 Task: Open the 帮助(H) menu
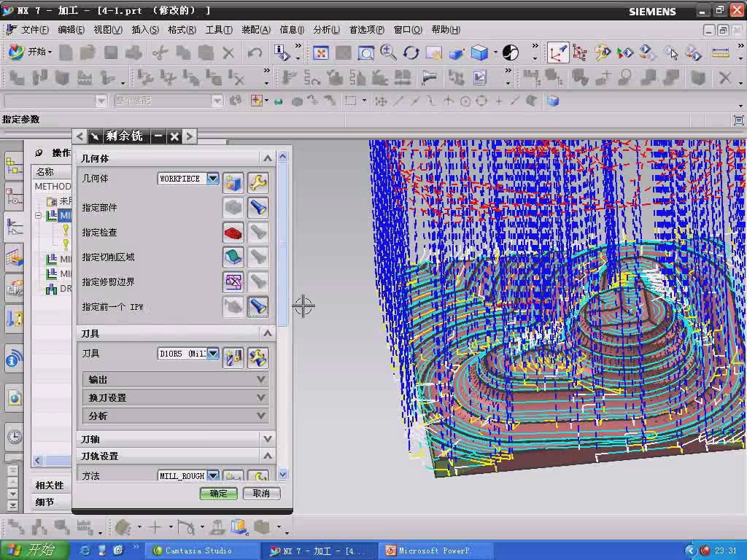tap(446, 29)
